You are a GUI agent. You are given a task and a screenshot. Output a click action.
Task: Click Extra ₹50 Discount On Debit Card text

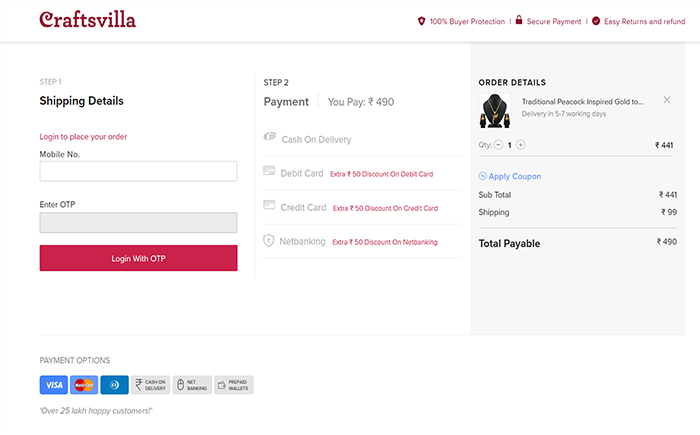(x=382, y=174)
